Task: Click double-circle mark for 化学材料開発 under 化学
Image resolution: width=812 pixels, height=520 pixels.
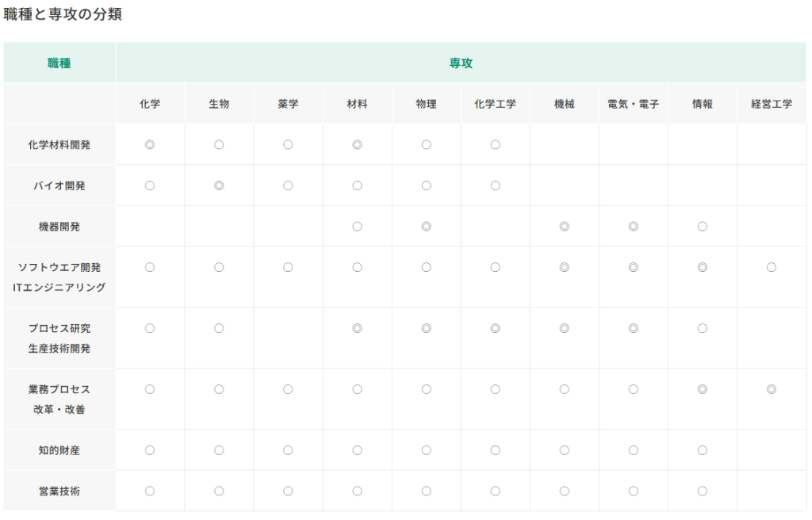Action: [x=150, y=144]
